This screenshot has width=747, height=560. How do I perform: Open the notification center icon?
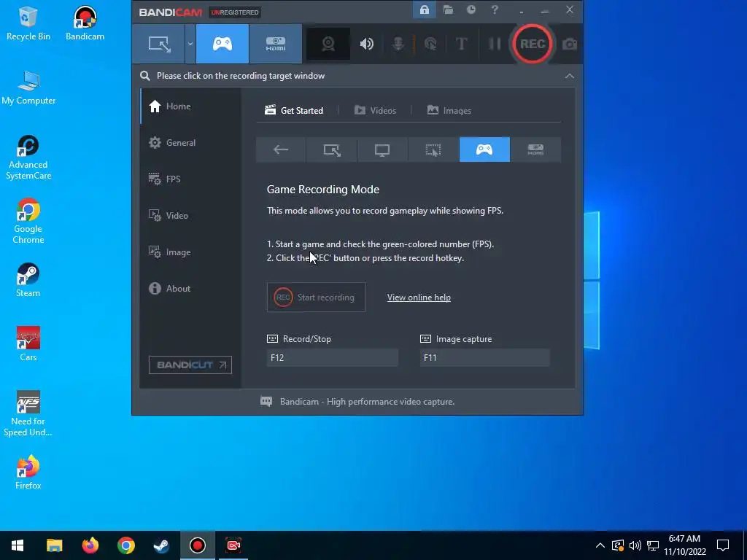723,545
